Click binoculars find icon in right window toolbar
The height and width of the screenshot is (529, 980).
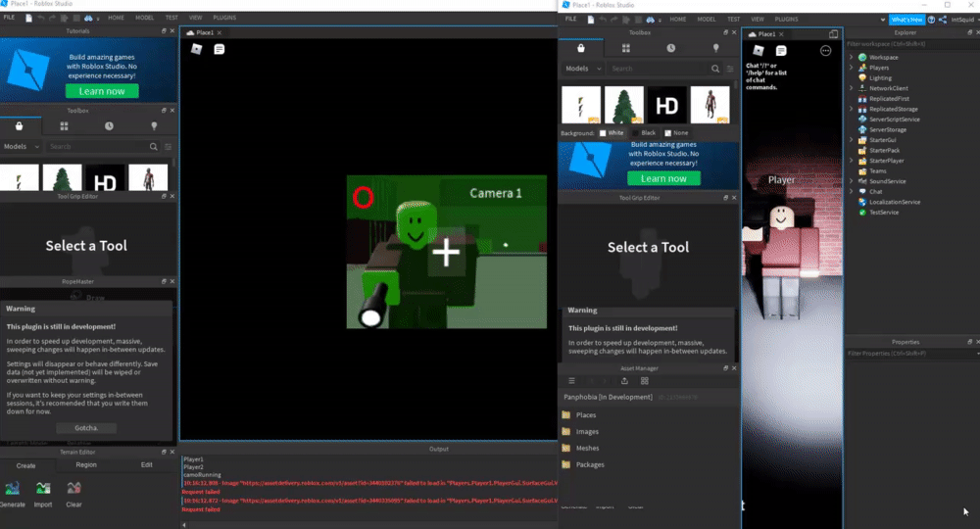point(650,20)
